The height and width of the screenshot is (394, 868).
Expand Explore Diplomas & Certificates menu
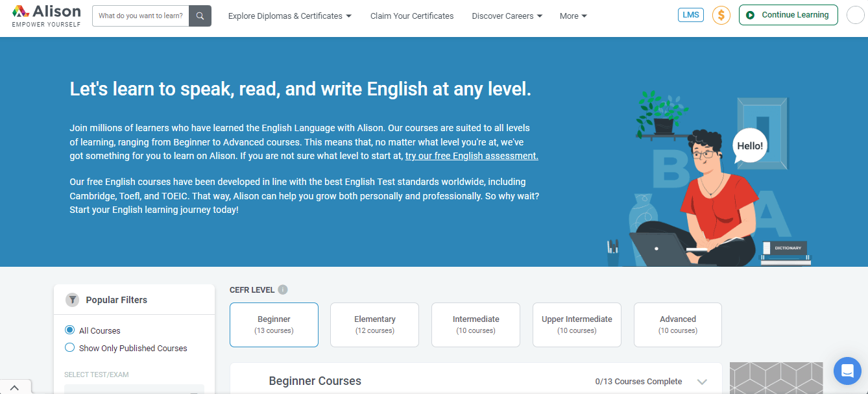click(x=290, y=16)
